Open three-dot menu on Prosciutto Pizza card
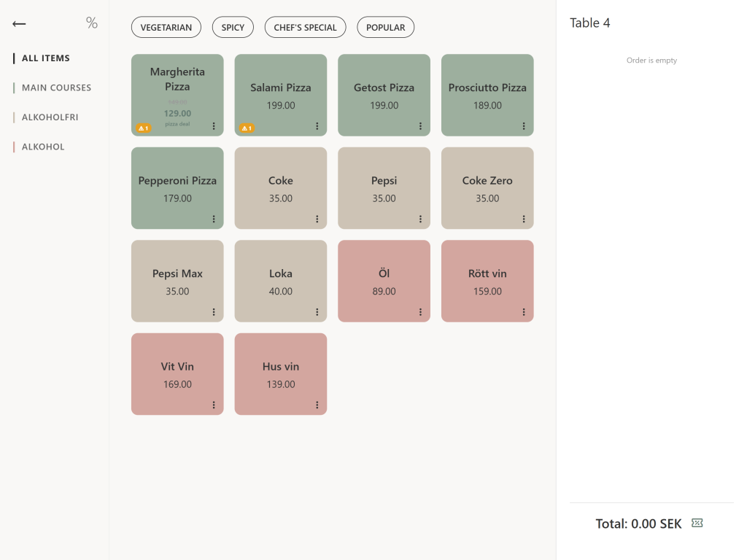 coord(524,126)
